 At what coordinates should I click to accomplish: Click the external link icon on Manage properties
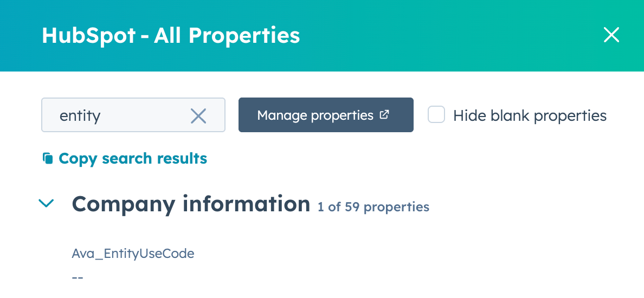(x=384, y=115)
